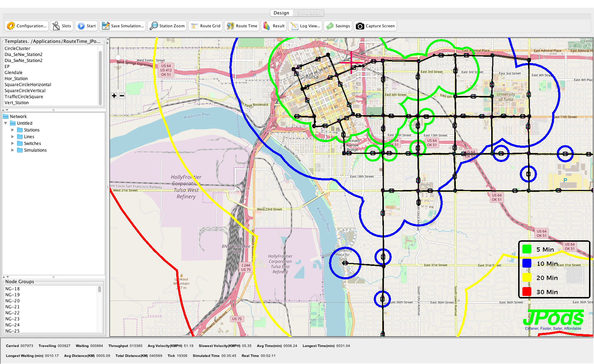This screenshot has height=364, width=594.
Task: Click the green 5 Min legend swatch
Action: [x=527, y=250]
